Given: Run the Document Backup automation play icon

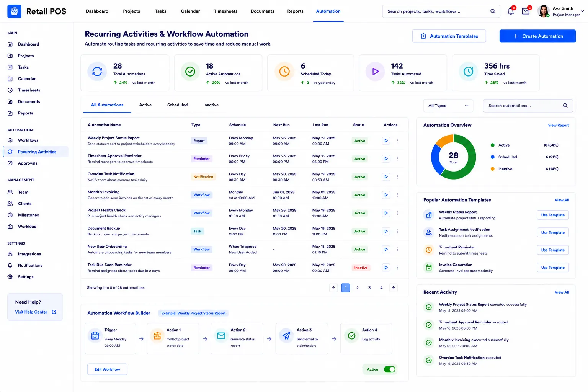Looking at the screenshot, I should (x=386, y=231).
